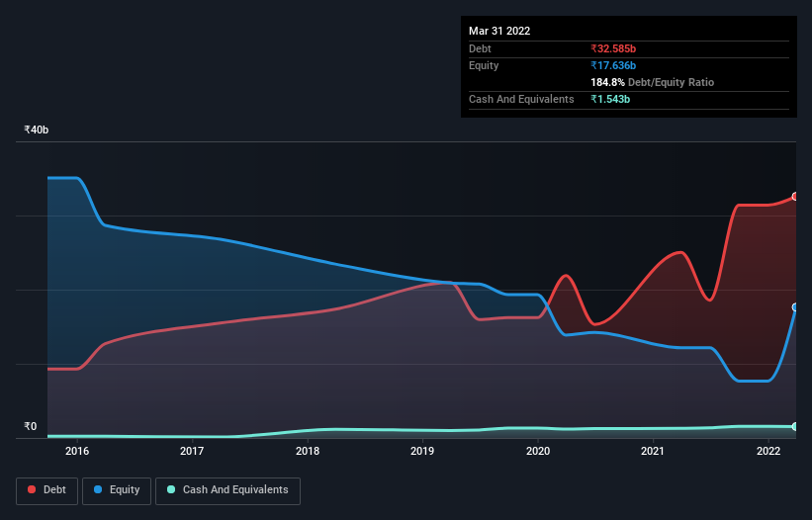Screen dimensions: 812x520
Task: Click the 2019 x-axis label
Action: tap(422, 451)
